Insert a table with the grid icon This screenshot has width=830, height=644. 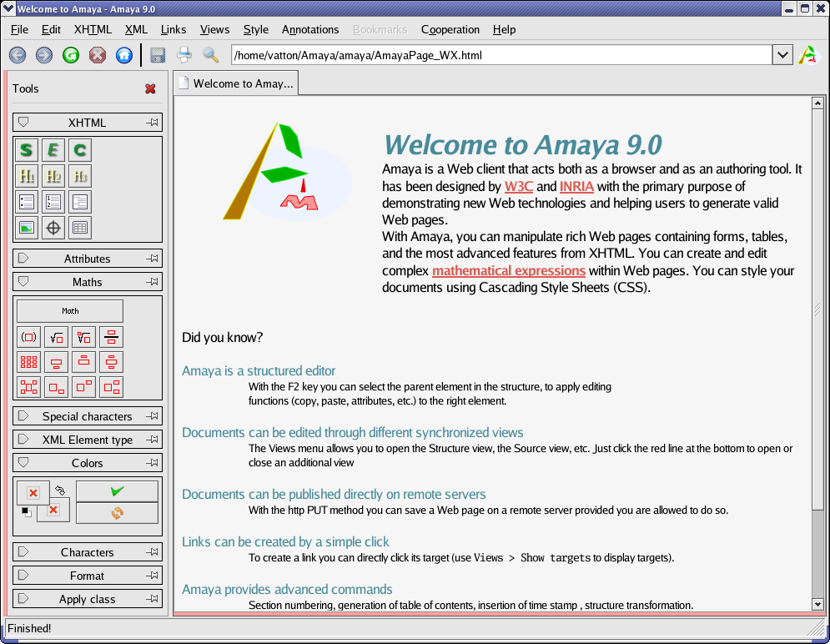coord(79,228)
